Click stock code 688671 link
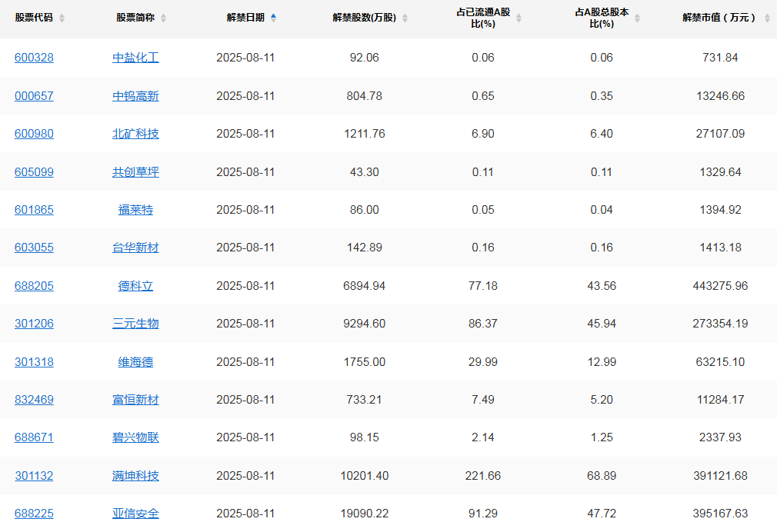This screenshot has height=532, width=777. 34,437
